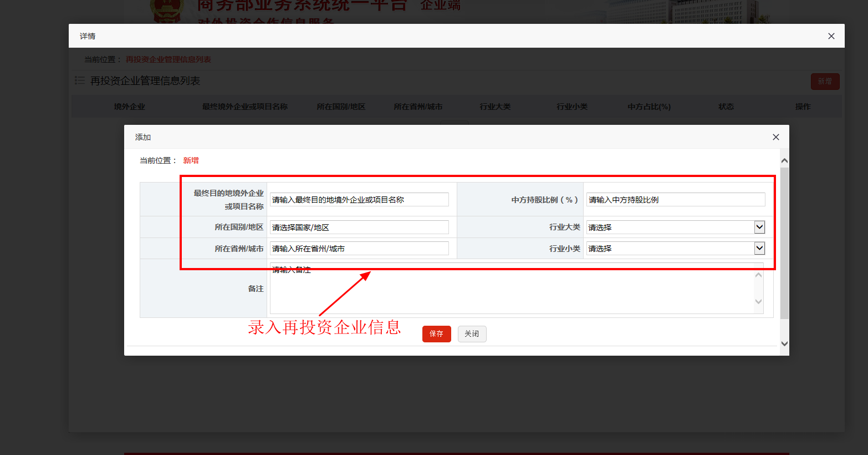Open the 所在国别/地区 country selector field
The height and width of the screenshot is (455, 868).
point(359,228)
